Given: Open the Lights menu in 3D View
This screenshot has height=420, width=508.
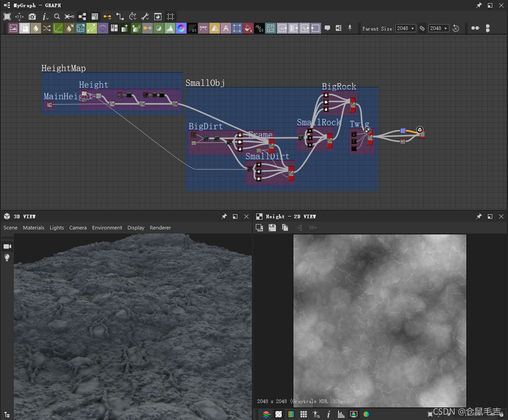Looking at the screenshot, I should [57, 228].
